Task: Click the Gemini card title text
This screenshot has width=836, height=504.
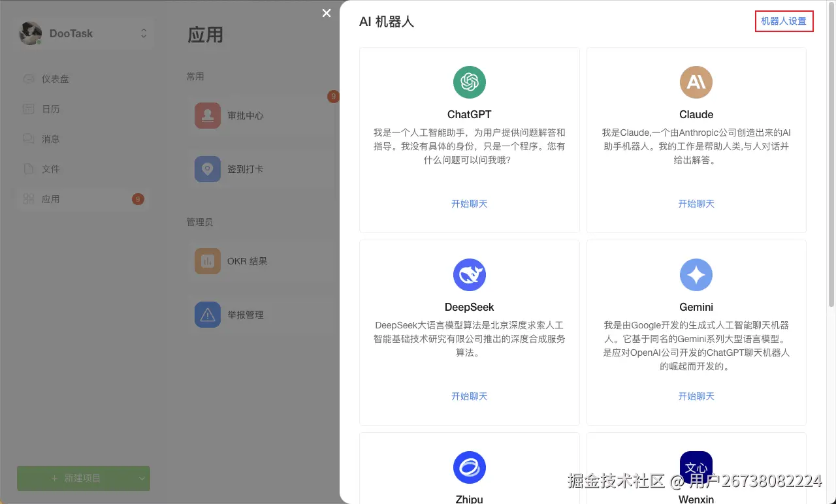Action: point(696,307)
